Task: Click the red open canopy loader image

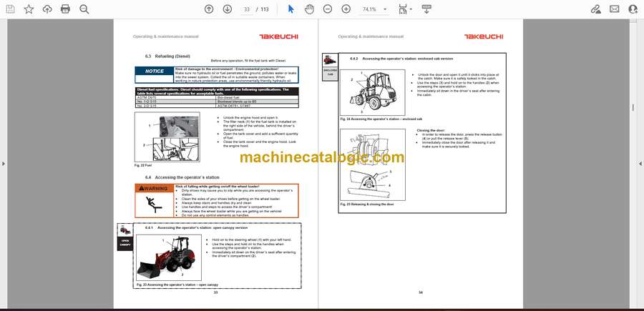Action: [x=169, y=258]
